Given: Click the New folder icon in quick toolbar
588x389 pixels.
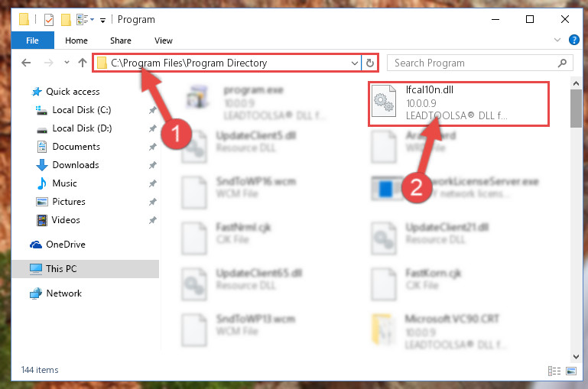Looking at the screenshot, I should click(66, 19).
